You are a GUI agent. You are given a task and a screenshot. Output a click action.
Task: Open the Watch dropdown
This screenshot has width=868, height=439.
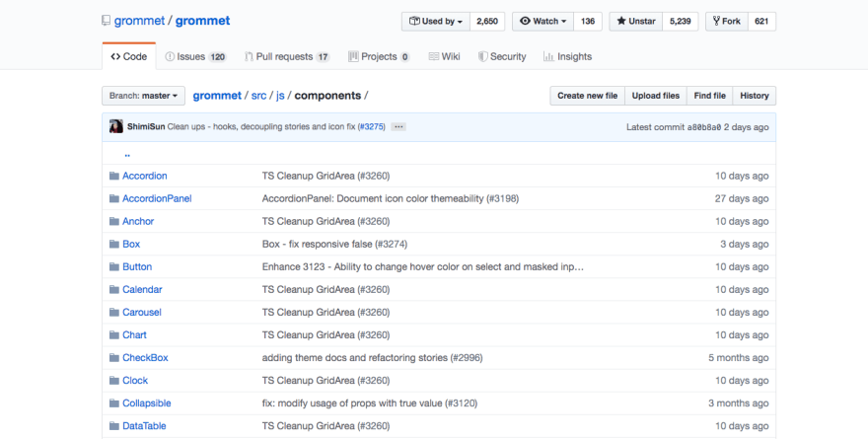[x=543, y=21]
